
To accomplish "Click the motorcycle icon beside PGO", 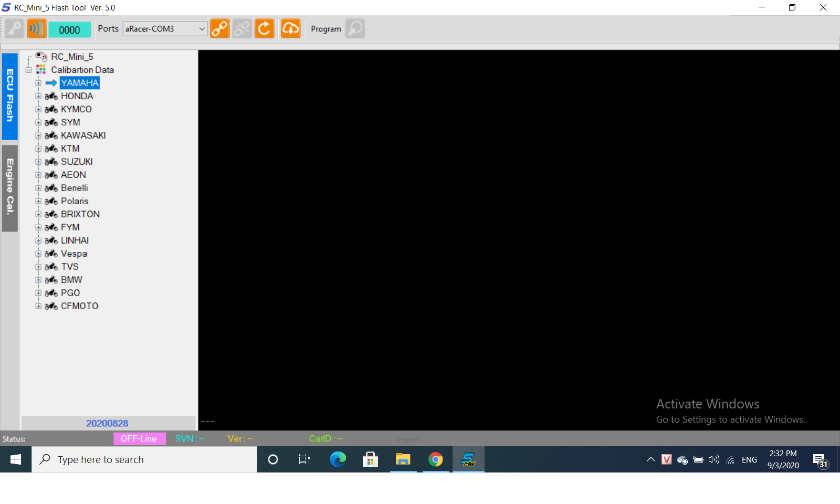I will coord(51,293).
